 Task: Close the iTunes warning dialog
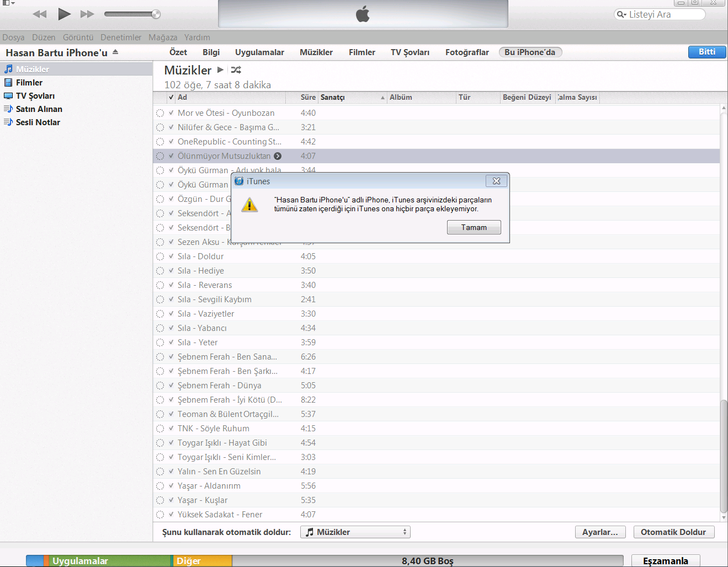(496, 181)
